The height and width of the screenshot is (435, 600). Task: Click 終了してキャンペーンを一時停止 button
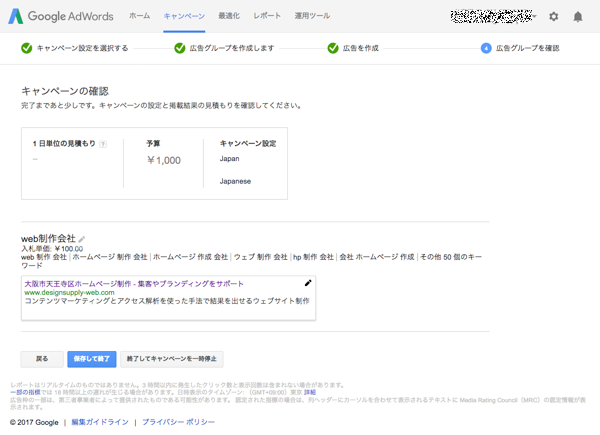tap(172, 359)
